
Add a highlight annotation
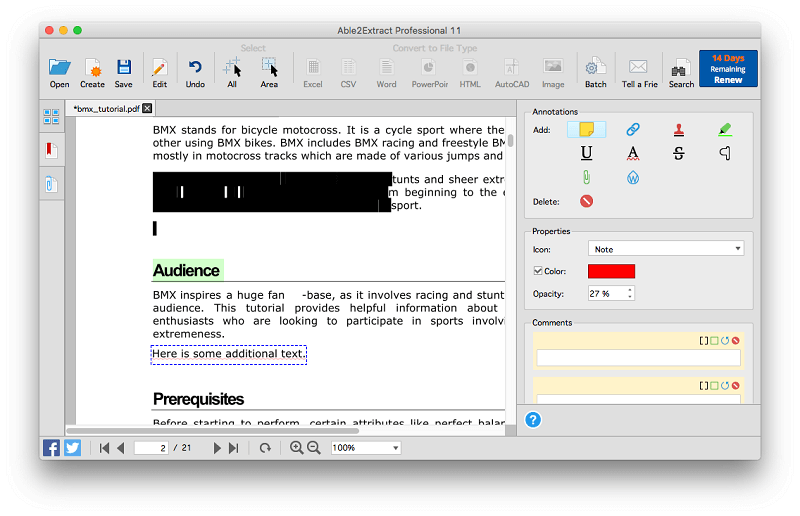point(725,130)
